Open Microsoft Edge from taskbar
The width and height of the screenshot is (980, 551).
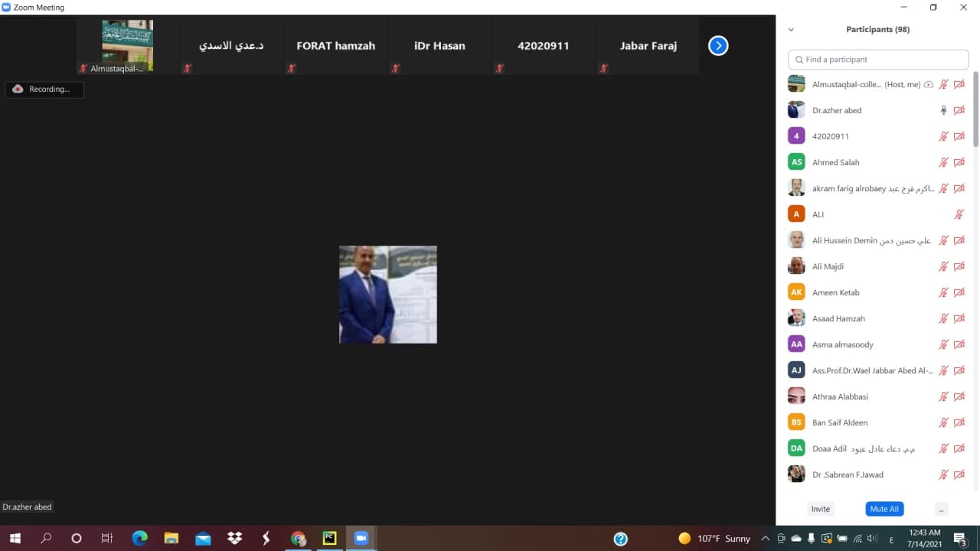point(139,538)
